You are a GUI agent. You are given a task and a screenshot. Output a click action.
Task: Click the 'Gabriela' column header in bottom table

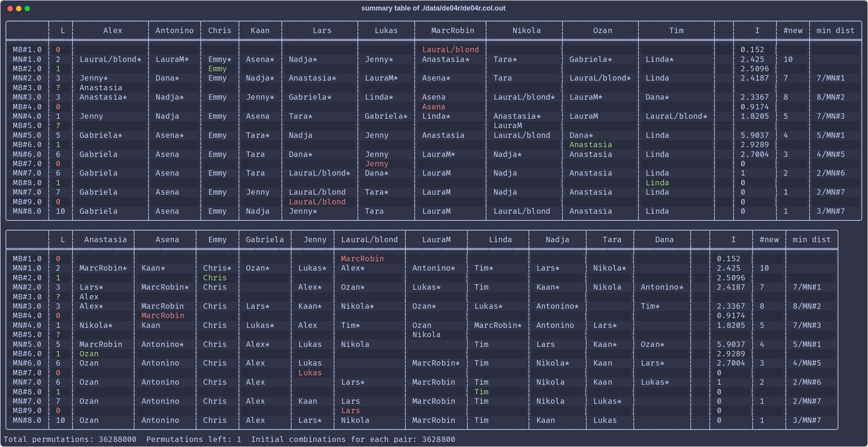pos(265,239)
